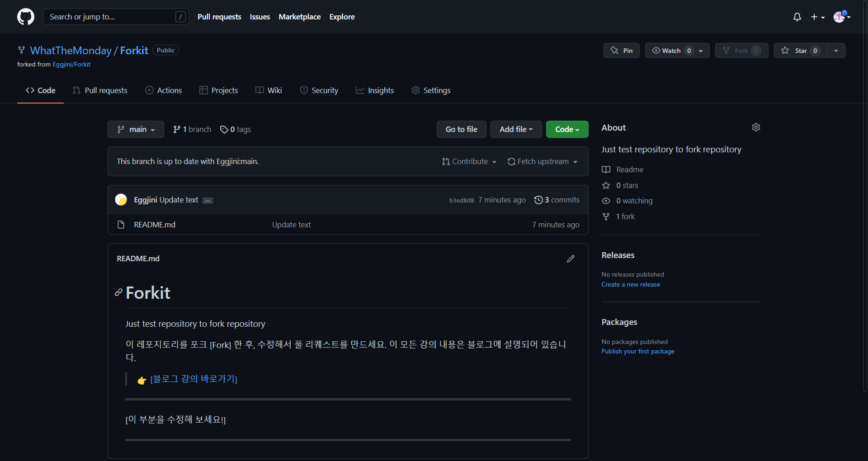Click Go to file button
This screenshot has height=461, width=868.
[x=461, y=129]
